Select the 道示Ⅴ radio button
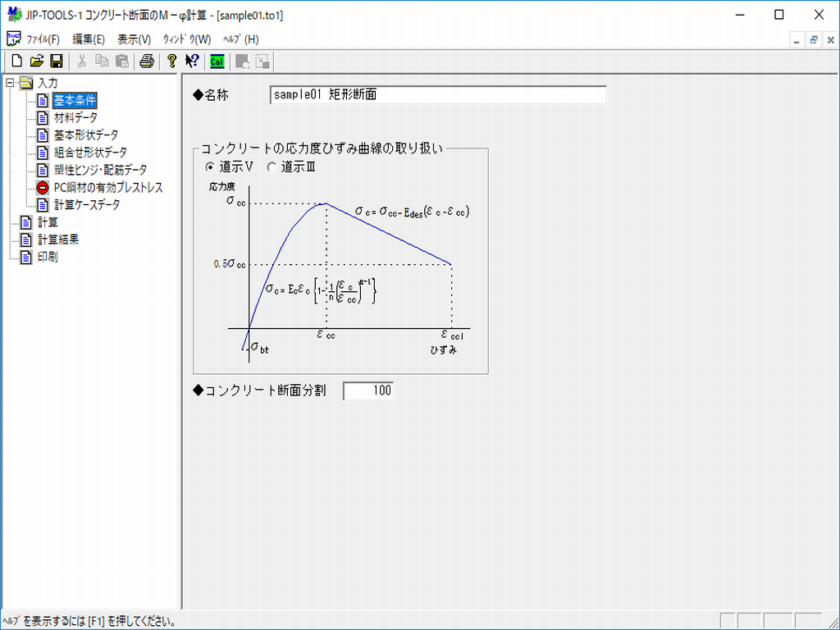This screenshot has height=630, width=840. (210, 167)
